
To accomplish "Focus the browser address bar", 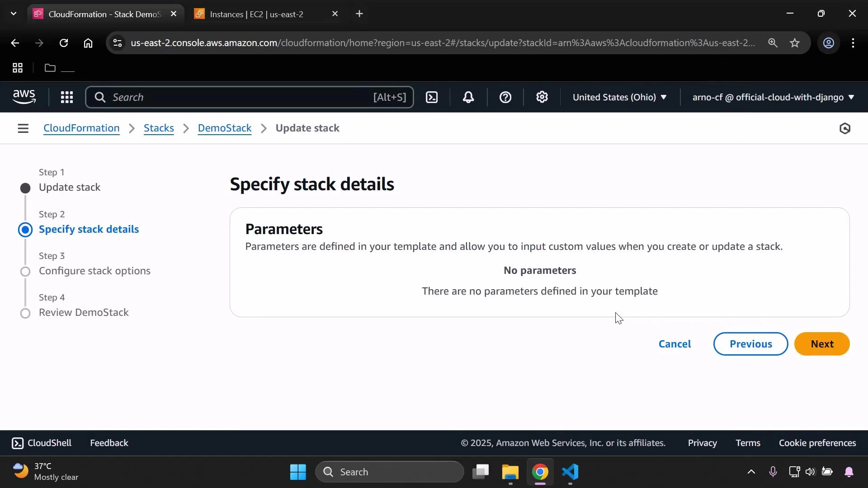I will pyautogui.click(x=443, y=43).
